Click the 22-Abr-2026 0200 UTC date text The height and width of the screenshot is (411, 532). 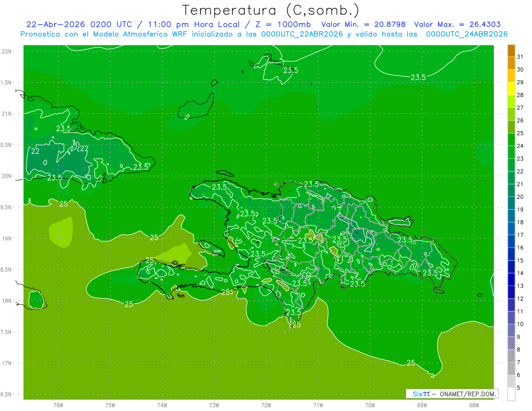(79, 24)
